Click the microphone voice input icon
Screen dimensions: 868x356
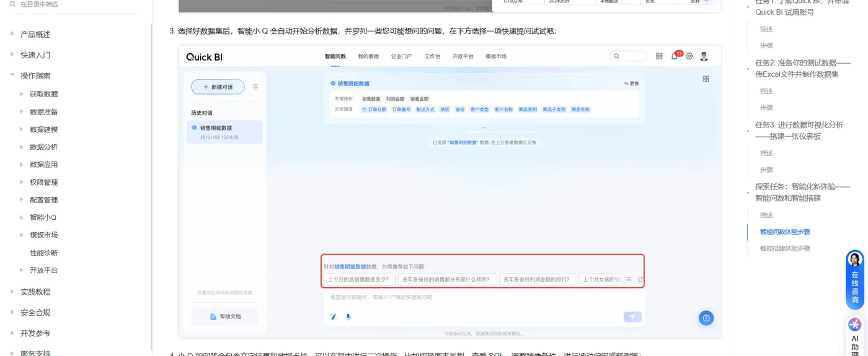pyautogui.click(x=348, y=317)
